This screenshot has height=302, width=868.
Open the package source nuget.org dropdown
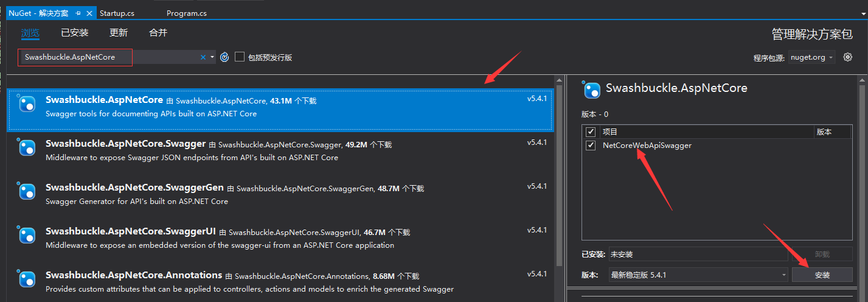[x=811, y=57]
